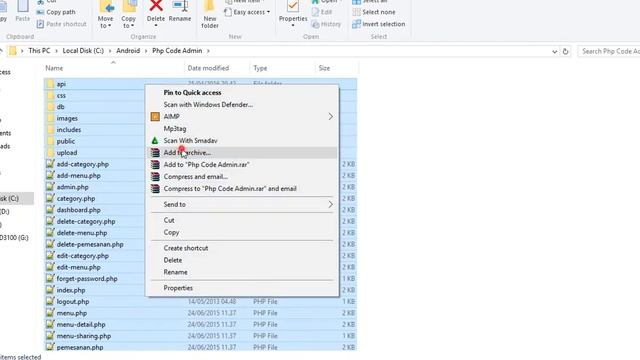The height and width of the screenshot is (360, 640).
Task: Open the Copy to ribbon button
Action: click(129, 15)
